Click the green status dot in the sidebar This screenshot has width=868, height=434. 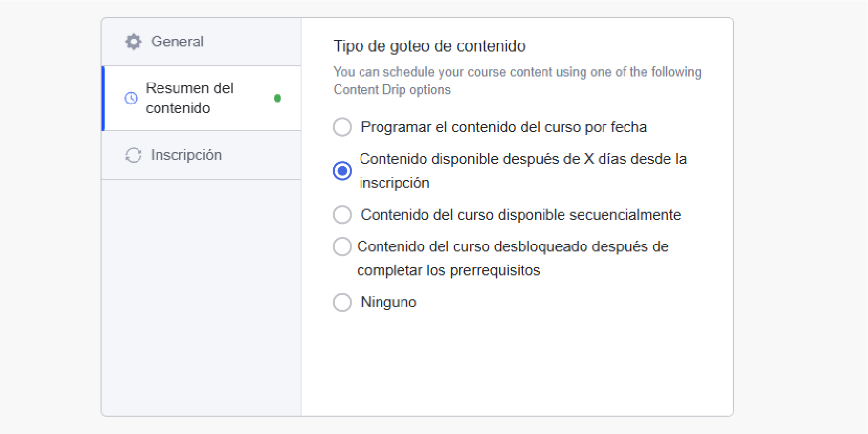(278, 98)
